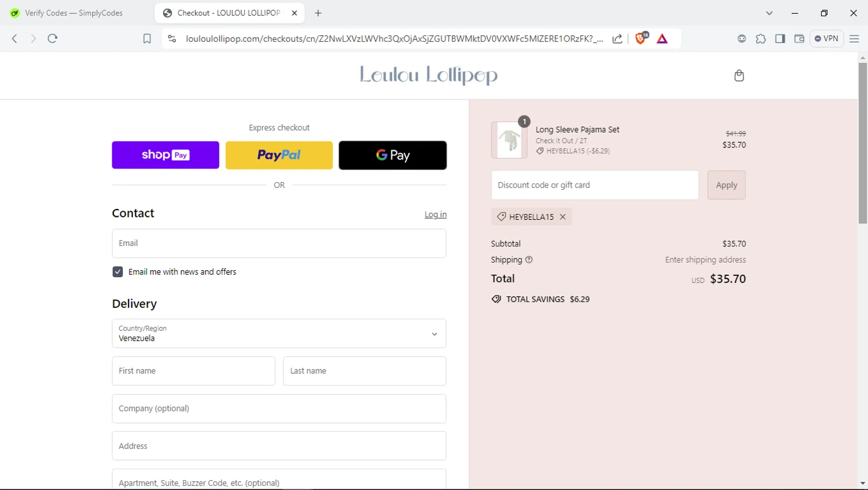
Task: Select the Checkout - LOULOU LOLLIPOP tab
Action: point(229,13)
